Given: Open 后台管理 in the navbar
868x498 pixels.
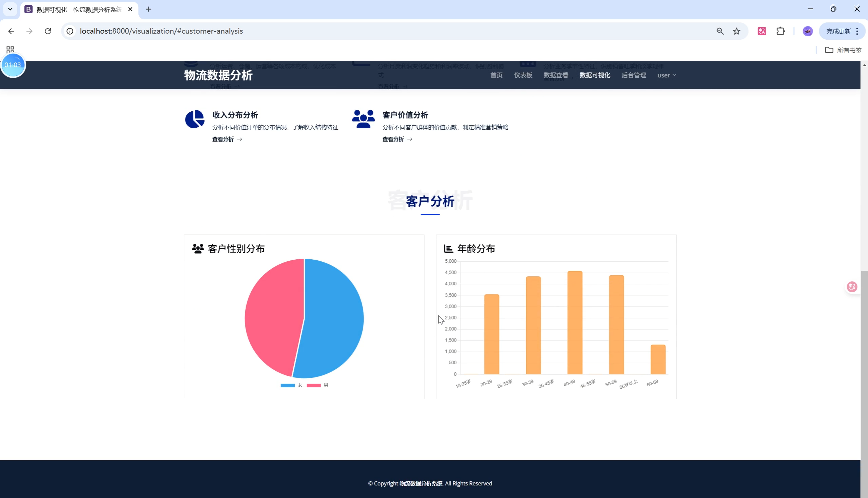Looking at the screenshot, I should [x=634, y=75].
